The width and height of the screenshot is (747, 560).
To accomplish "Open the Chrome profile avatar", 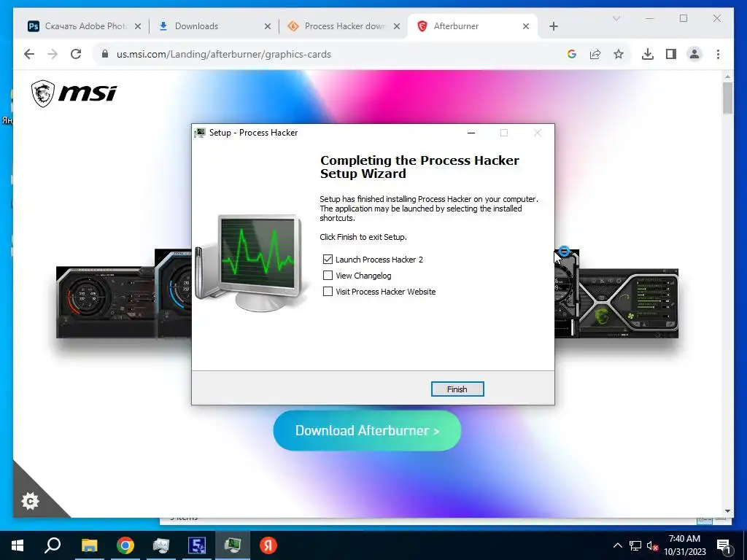I will pos(694,54).
